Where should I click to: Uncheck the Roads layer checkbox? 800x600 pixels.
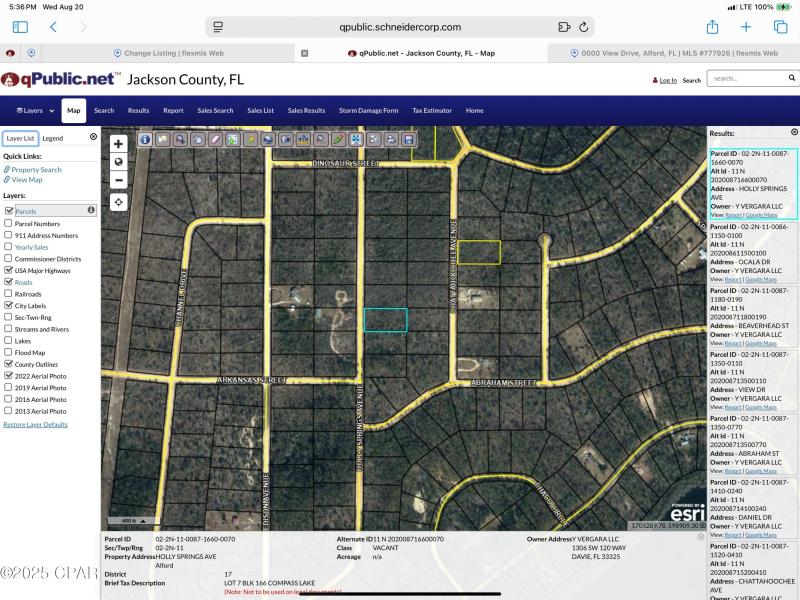(x=9, y=282)
